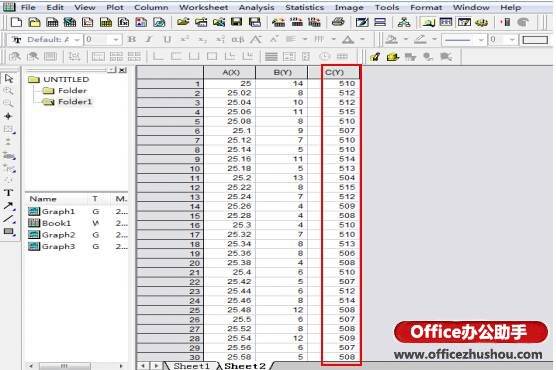Select the Text tool in the left toolbar
The image size is (556, 370).
[x=8, y=193]
